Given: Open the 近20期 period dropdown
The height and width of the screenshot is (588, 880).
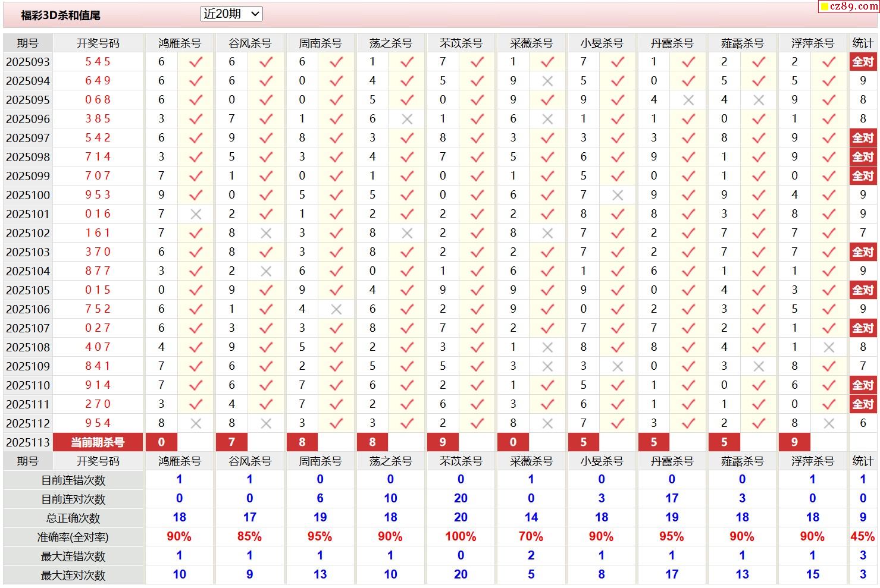Looking at the screenshot, I should pos(231,14).
